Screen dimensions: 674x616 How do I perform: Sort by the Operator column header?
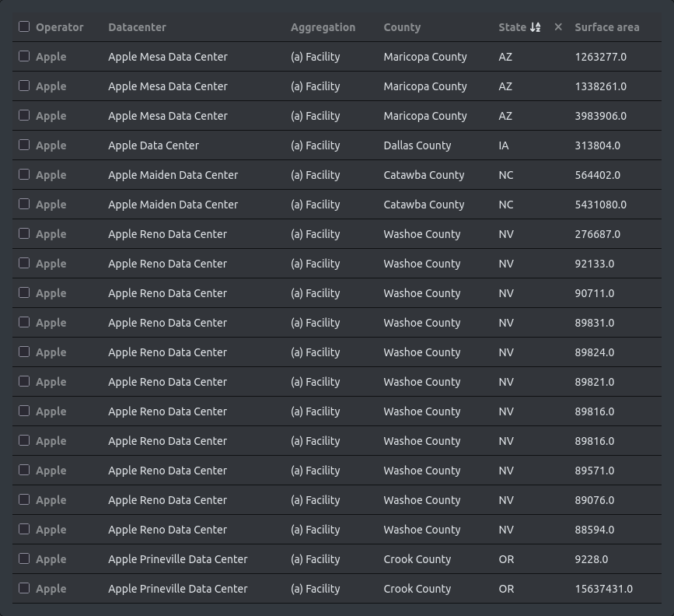click(x=60, y=27)
